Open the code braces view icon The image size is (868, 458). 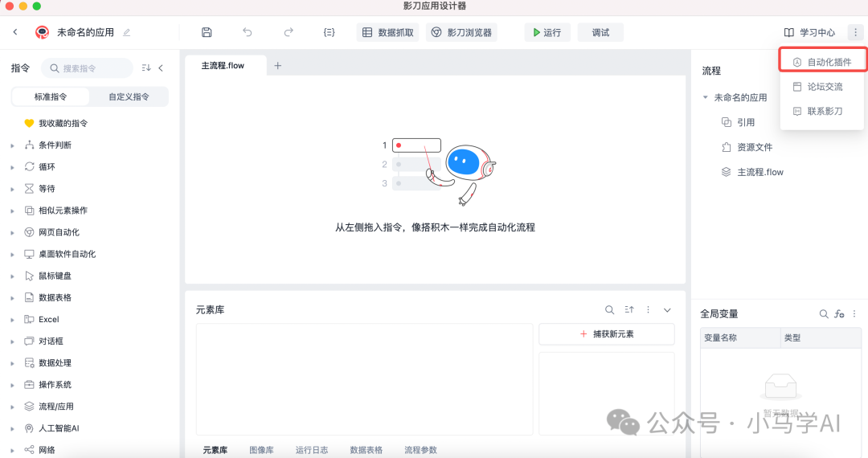[329, 33]
